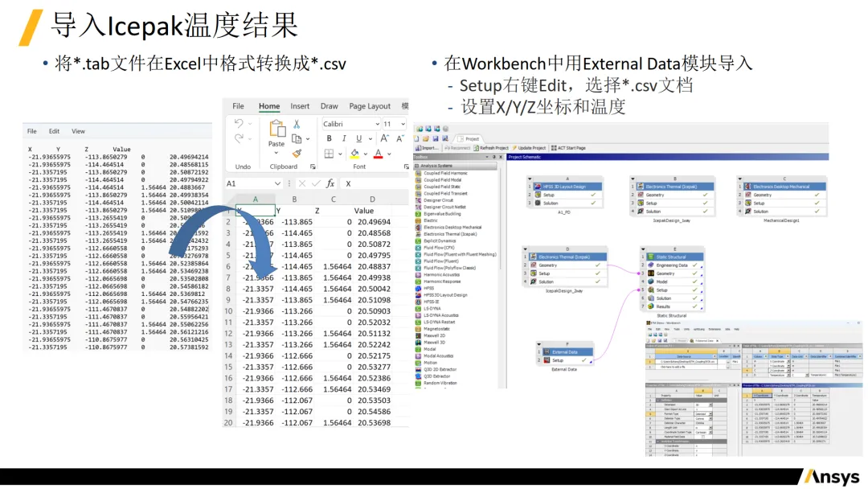Open the Underline style dropdown arrow

click(x=370, y=139)
